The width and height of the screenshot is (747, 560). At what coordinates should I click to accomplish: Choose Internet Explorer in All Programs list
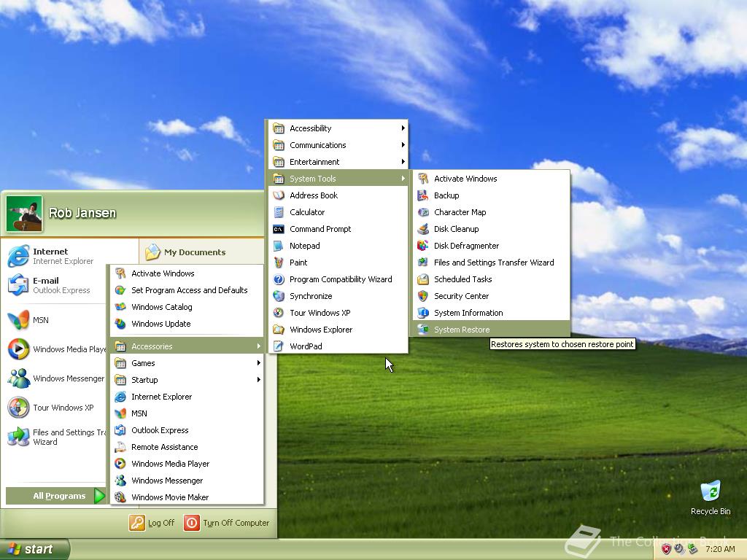[x=187, y=397]
